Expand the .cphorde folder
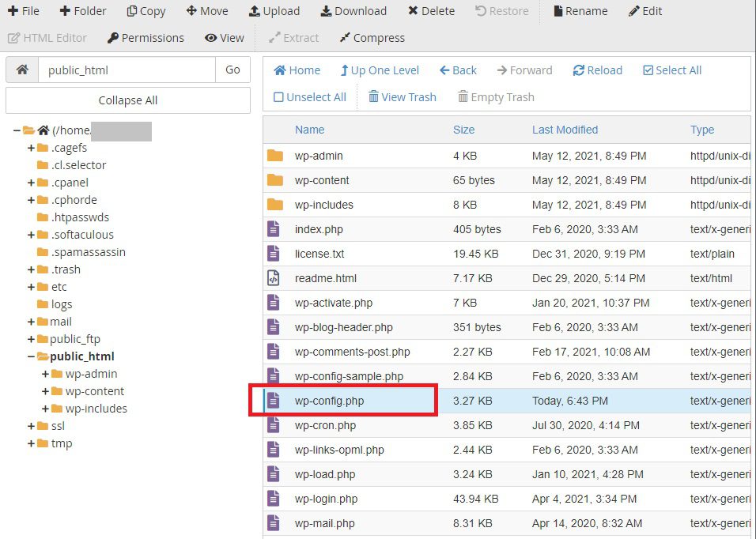Screen dimensions: 756x539 [x=32, y=200]
